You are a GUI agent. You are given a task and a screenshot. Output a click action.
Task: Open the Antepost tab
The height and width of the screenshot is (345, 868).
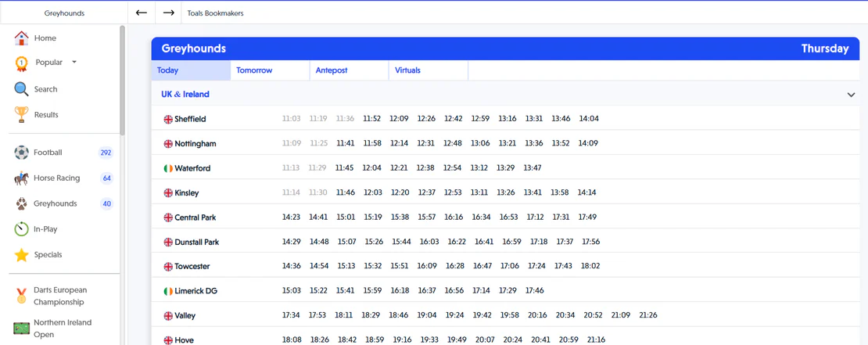click(x=349, y=70)
